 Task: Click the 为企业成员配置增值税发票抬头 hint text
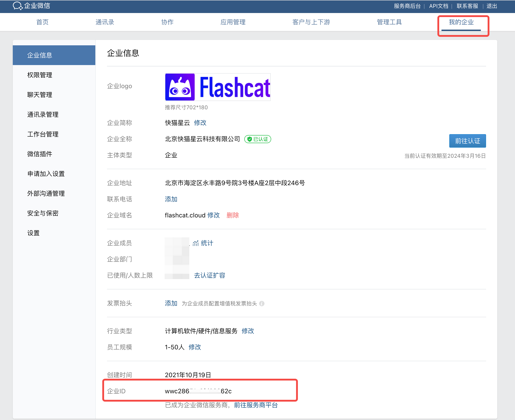219,303
